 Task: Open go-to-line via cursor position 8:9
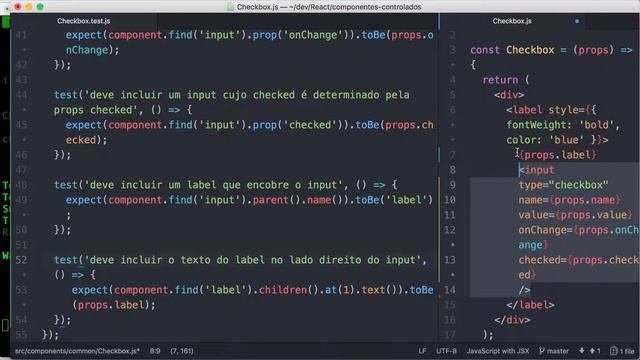155,351
